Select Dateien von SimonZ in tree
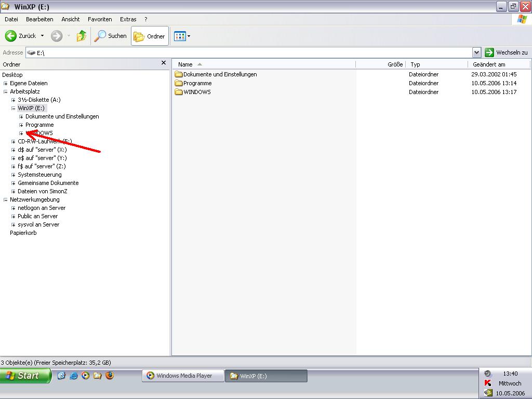The width and height of the screenshot is (532, 399). [43, 191]
